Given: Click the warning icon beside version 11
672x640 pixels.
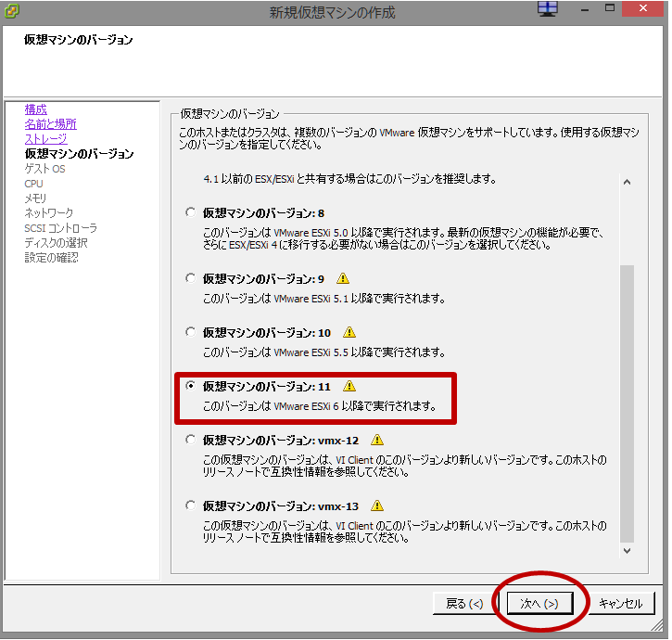Looking at the screenshot, I should click(x=349, y=386).
